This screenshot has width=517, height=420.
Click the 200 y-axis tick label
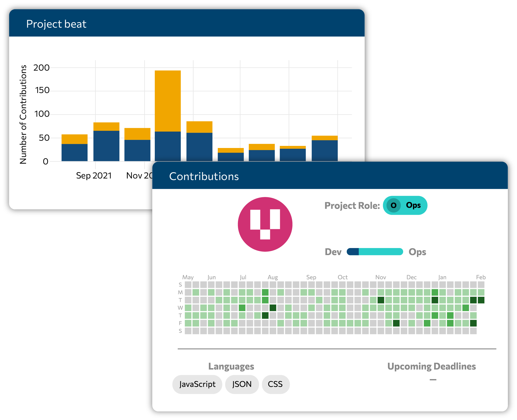pos(41,68)
